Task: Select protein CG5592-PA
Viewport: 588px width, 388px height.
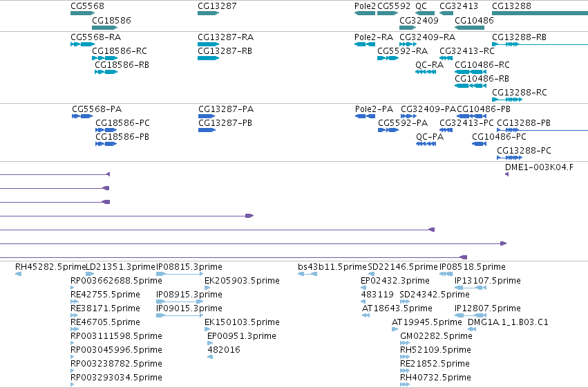Action: [403, 123]
